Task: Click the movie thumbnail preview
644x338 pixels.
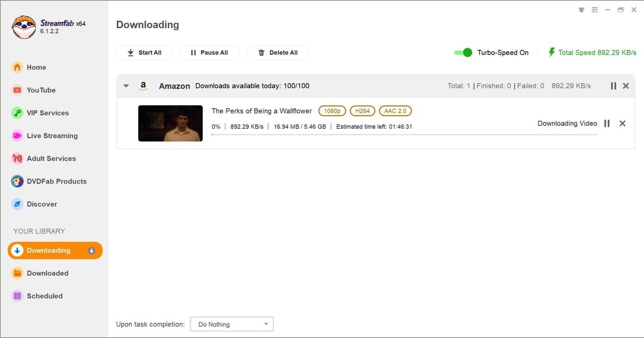Action: [170, 123]
